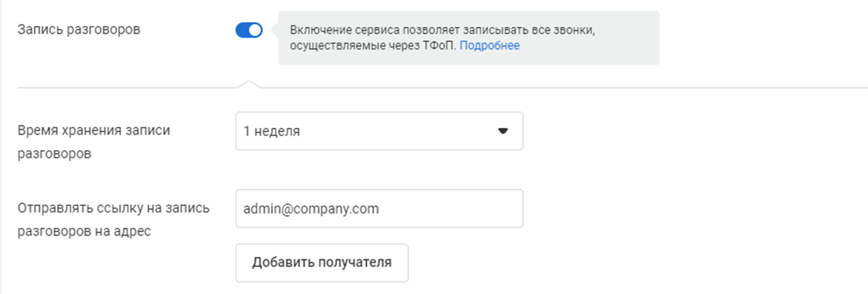Click the black caret icon in storage dropdown
Screen dimensions: 868x294
503,131
